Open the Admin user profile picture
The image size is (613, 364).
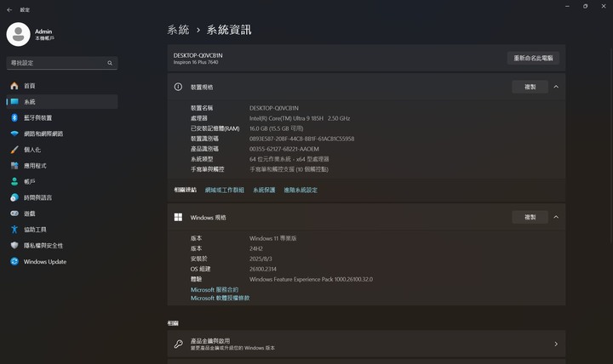coord(19,34)
